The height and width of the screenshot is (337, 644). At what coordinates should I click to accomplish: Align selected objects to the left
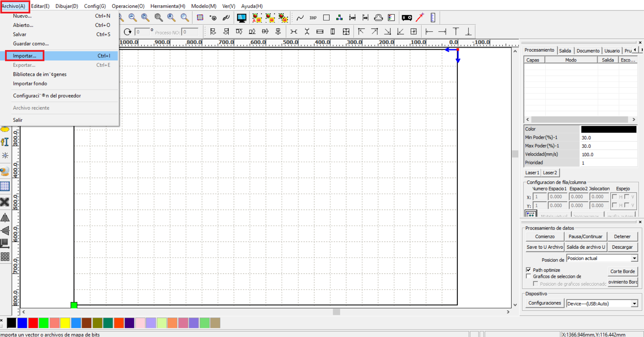pos(213,32)
